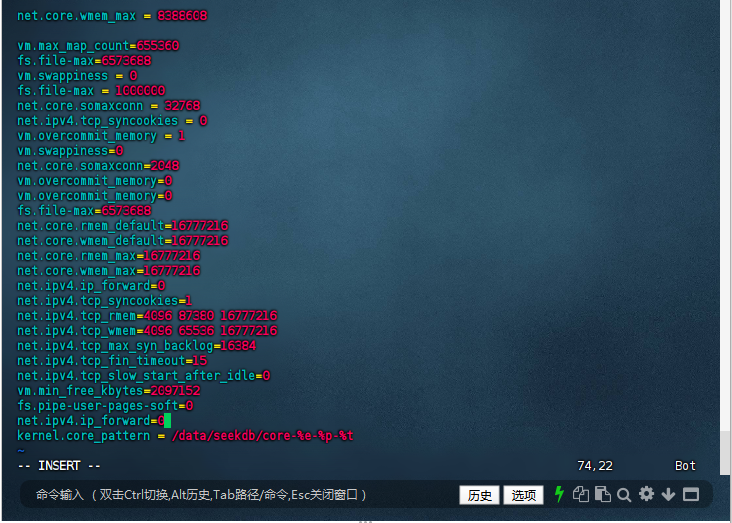Click the green lightning bolt quick command icon
The width and height of the screenshot is (732, 523).
point(560,494)
